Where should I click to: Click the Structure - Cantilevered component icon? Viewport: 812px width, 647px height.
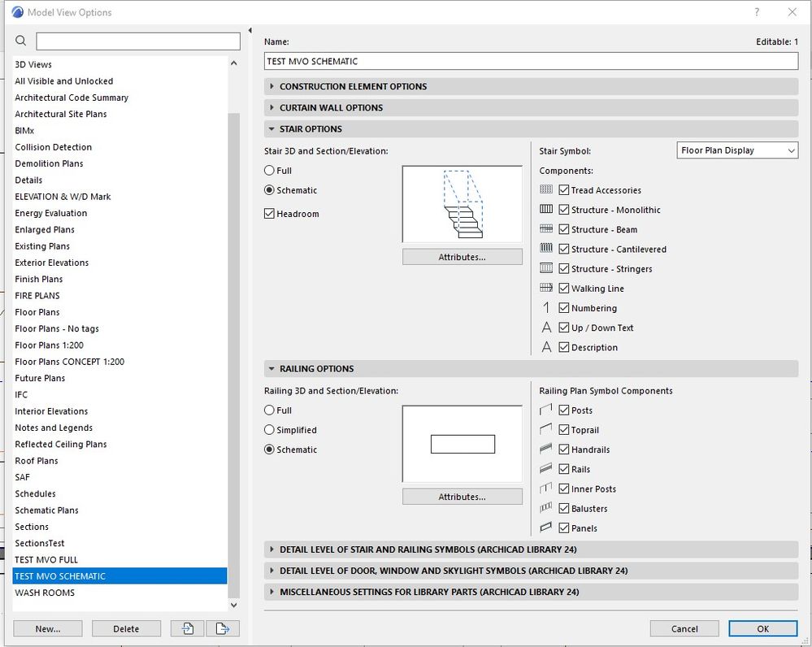coord(546,249)
